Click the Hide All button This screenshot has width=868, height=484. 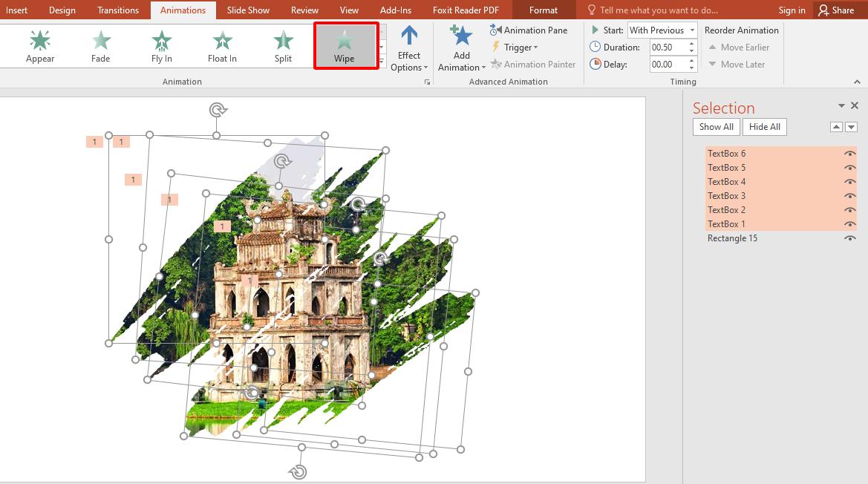coord(764,126)
